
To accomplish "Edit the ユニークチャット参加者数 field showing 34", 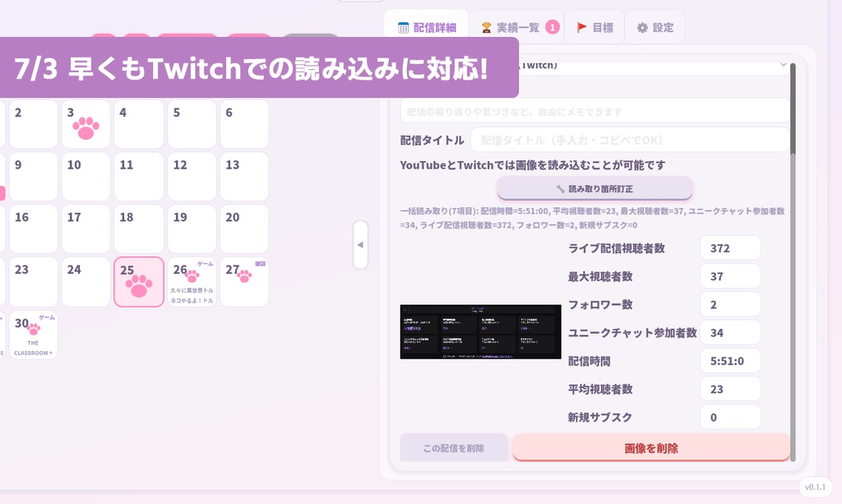I will 730,333.
